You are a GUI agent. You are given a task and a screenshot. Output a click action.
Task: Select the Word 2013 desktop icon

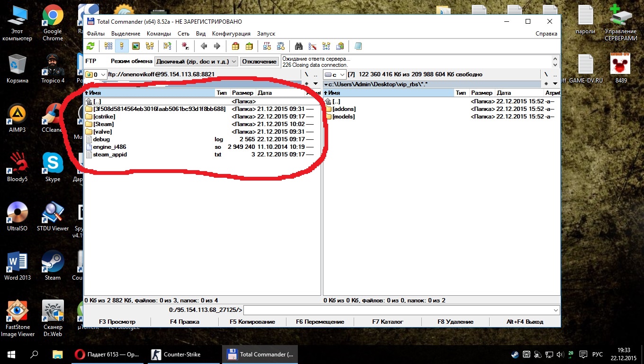click(17, 266)
